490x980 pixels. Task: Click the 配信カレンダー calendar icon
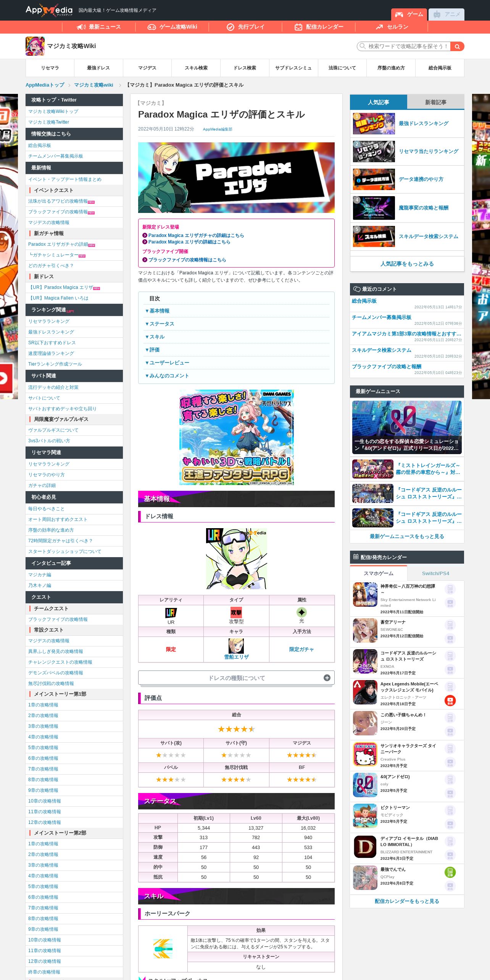(298, 27)
